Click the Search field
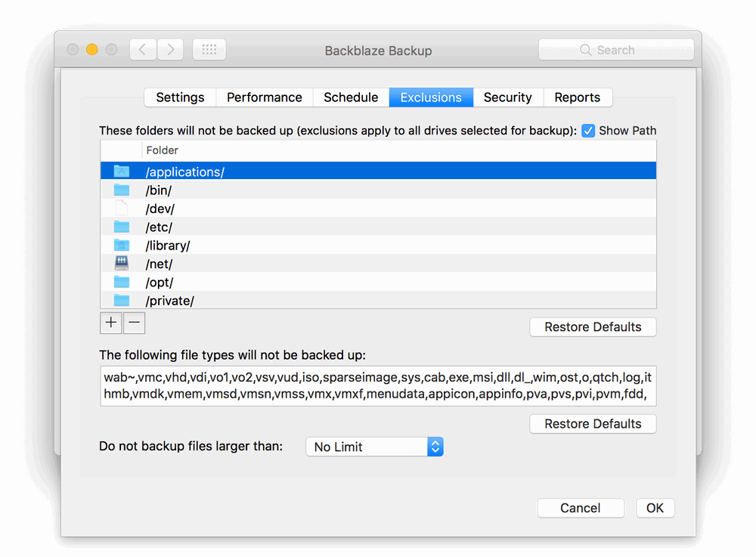 point(616,50)
